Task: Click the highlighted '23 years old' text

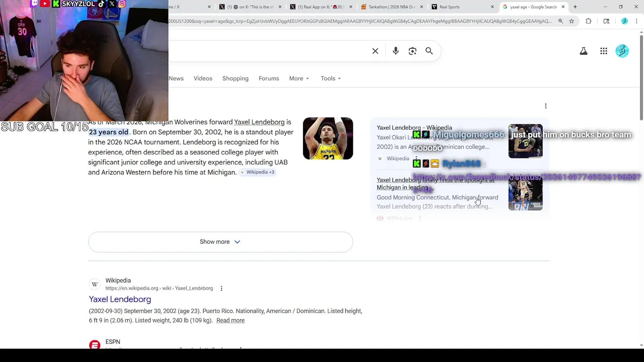Action: [x=109, y=132]
